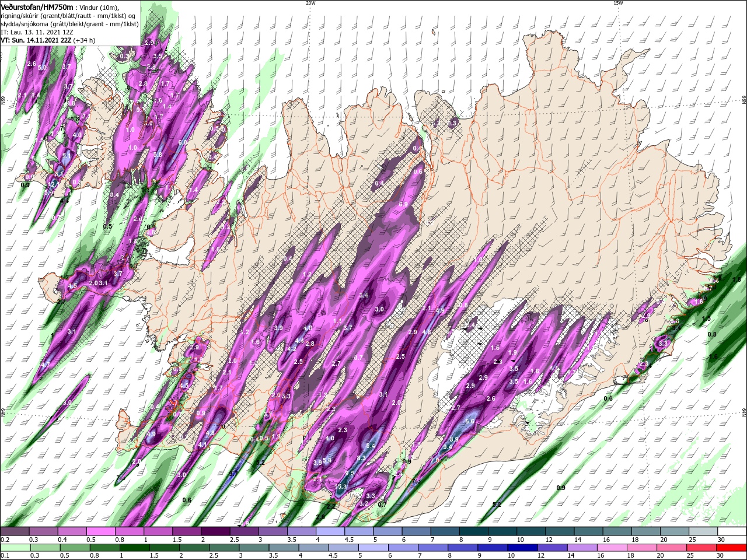747x560 pixels.
Task: Select the pale green 0.1–0.3 rain legend swatch
Action: point(15,548)
